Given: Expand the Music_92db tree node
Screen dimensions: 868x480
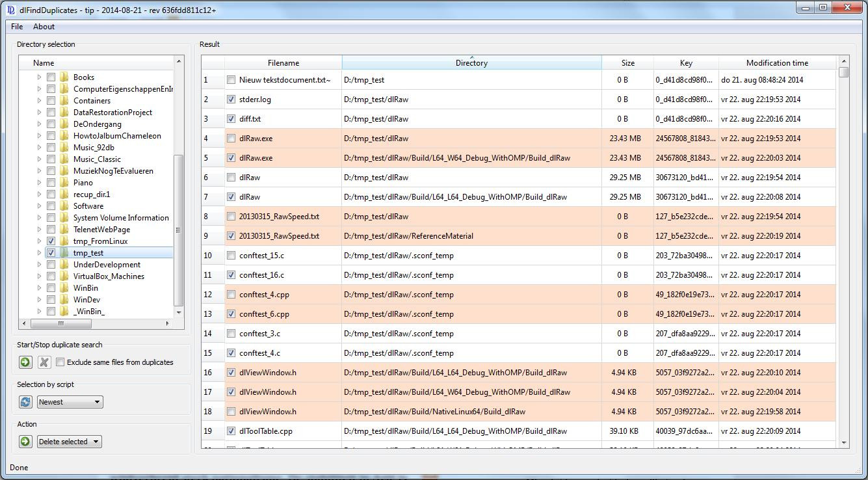Looking at the screenshot, I should point(39,148).
